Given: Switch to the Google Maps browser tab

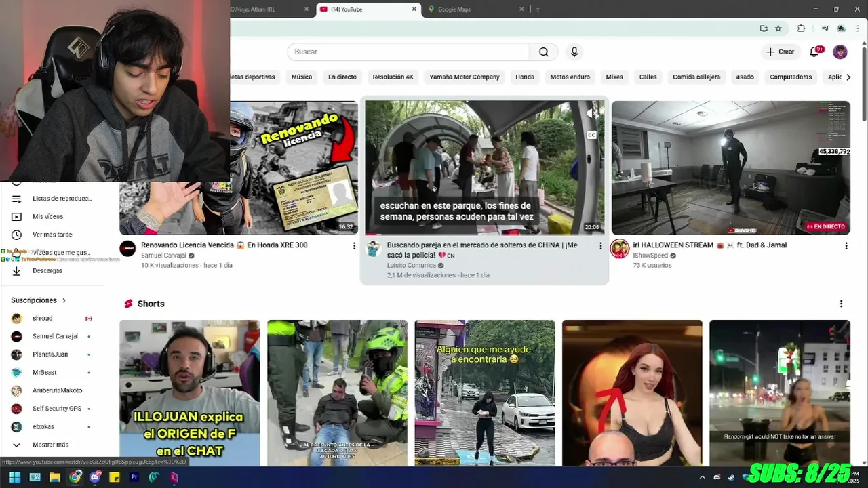Looking at the screenshot, I should tap(475, 9).
